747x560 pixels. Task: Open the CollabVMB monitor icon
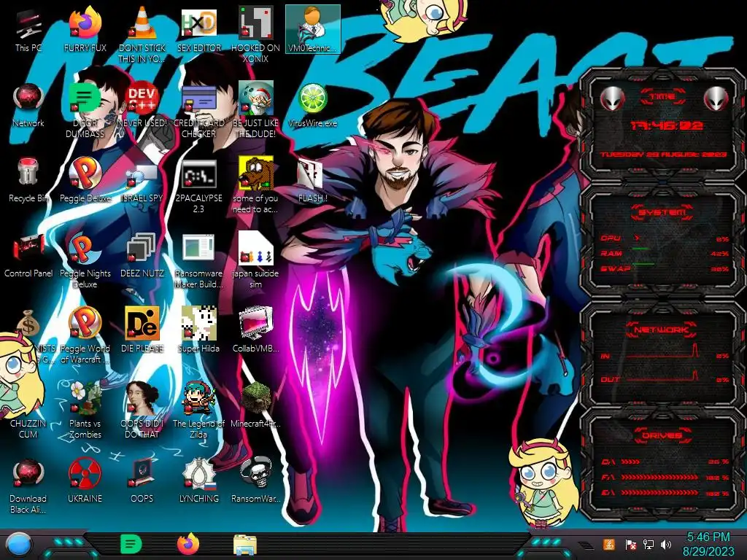[255, 323]
